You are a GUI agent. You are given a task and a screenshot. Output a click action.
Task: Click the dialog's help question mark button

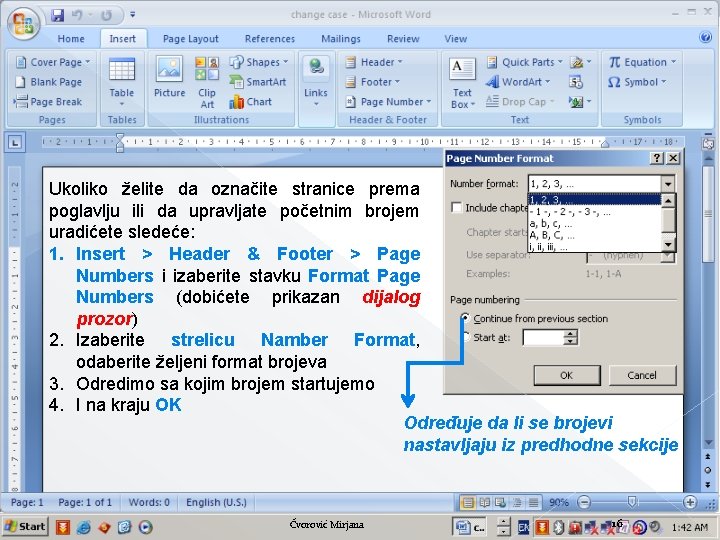[x=657, y=158]
